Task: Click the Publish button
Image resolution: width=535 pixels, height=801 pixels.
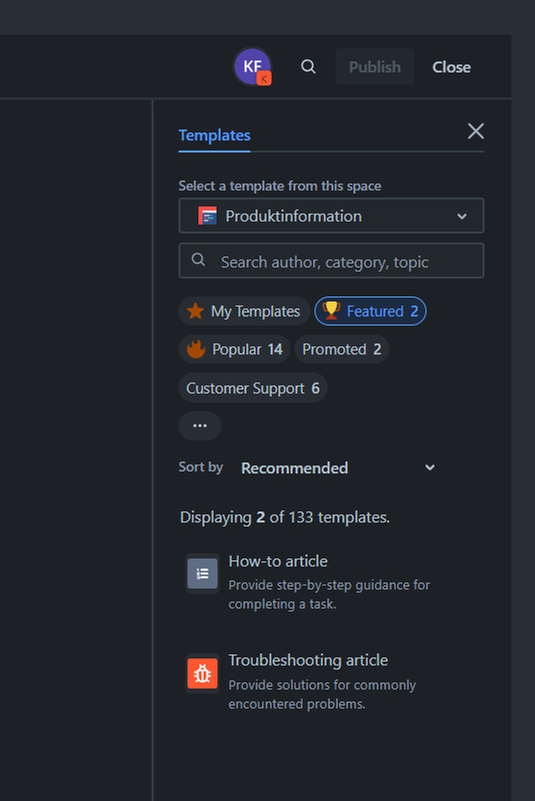Action: [375, 67]
